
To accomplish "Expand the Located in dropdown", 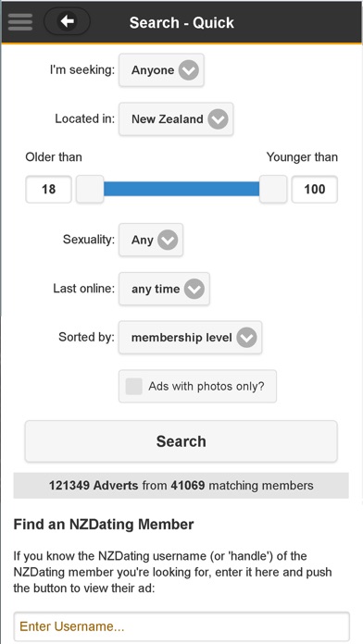I will click(x=176, y=119).
